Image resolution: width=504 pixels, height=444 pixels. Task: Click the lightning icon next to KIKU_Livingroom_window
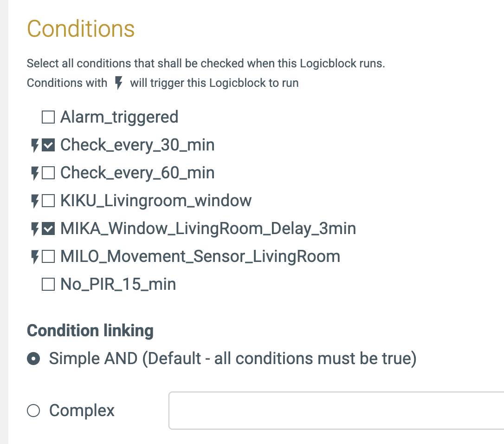(x=35, y=201)
